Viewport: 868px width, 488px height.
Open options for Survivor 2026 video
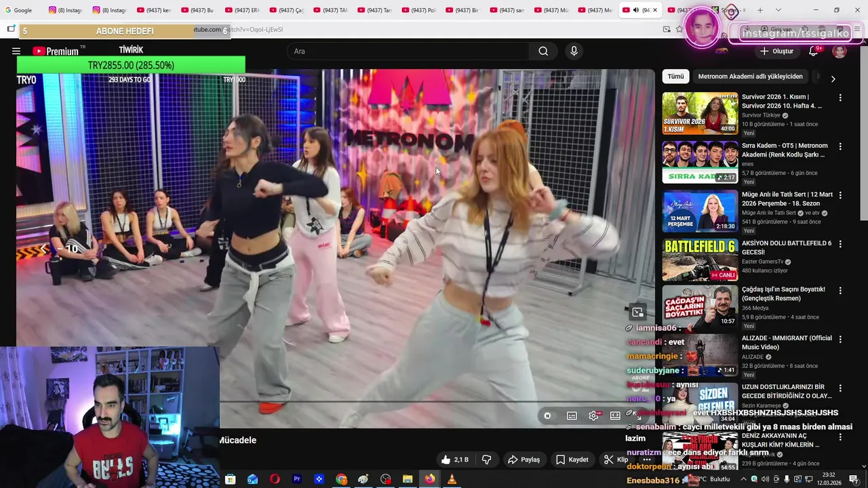coord(840,98)
